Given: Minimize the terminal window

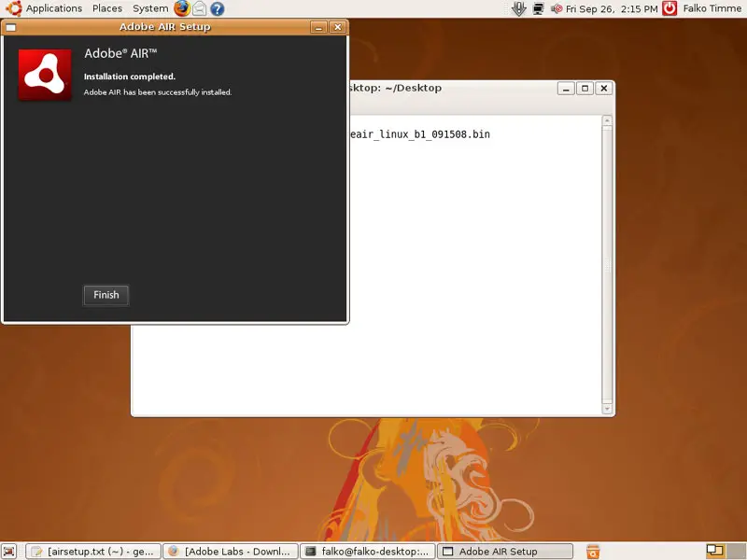Looking at the screenshot, I should (x=566, y=89).
